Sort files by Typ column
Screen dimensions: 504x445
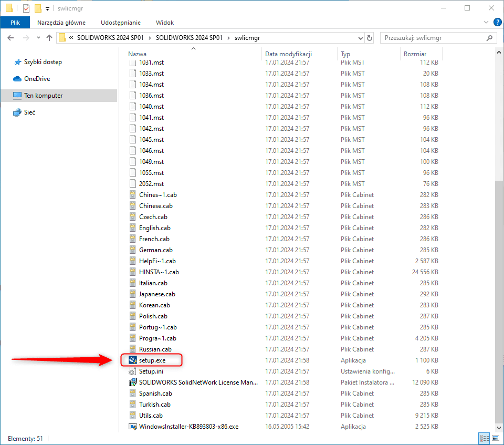(345, 54)
